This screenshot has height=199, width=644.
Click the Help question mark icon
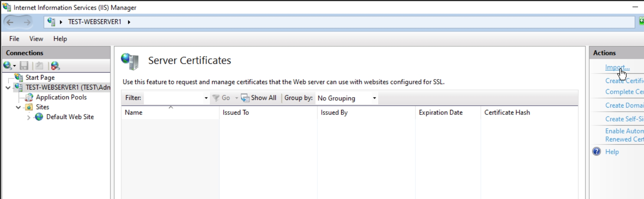(597, 151)
